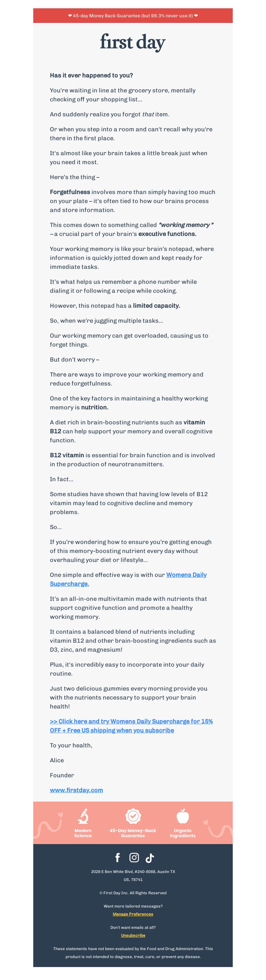Click the 45-Day Money-Back Guarantee label
The width and height of the screenshot is (266, 980).
(133, 833)
